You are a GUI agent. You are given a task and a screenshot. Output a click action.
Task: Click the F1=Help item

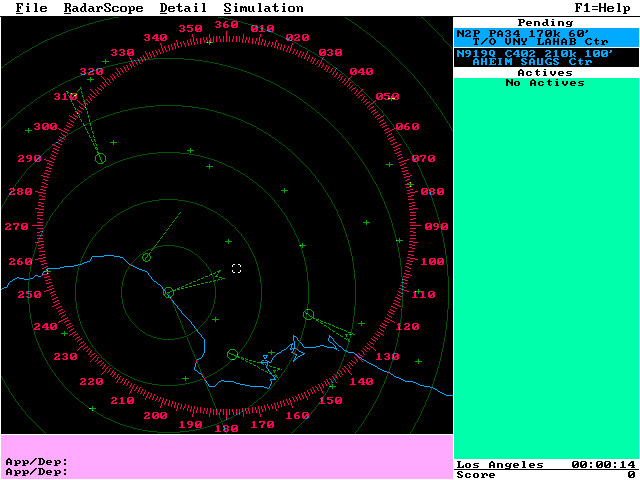[602, 8]
